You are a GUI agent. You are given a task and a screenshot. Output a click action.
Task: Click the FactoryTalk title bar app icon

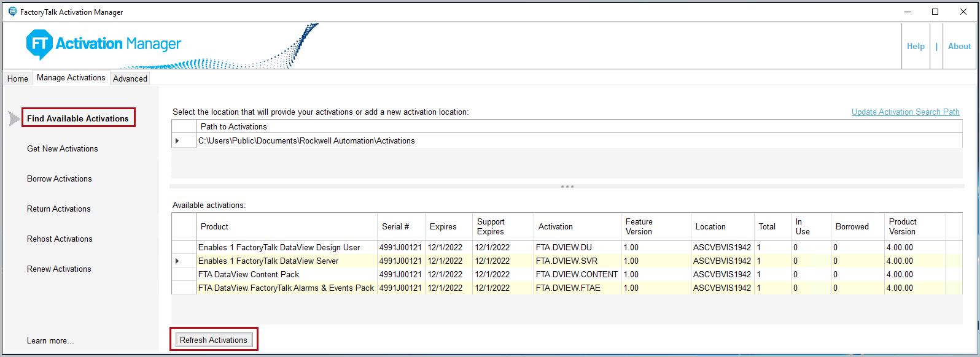point(12,12)
